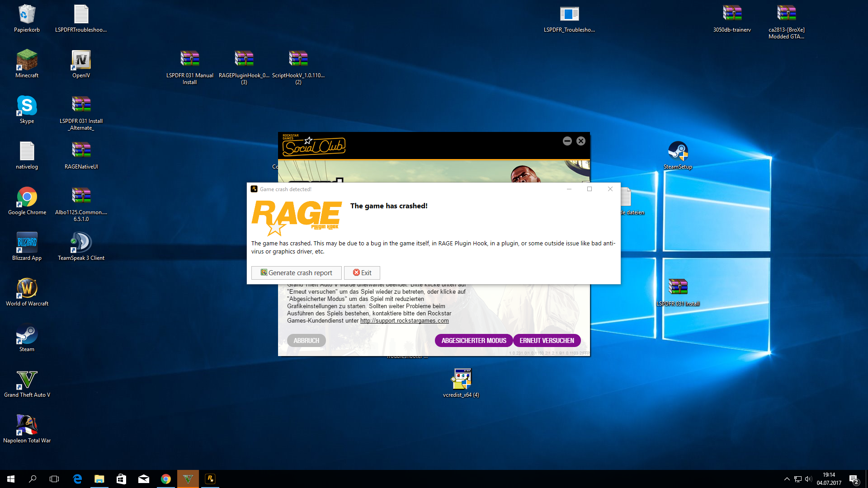Select the Blizzard App icon
Screen dimensions: 868x488
click(27, 243)
